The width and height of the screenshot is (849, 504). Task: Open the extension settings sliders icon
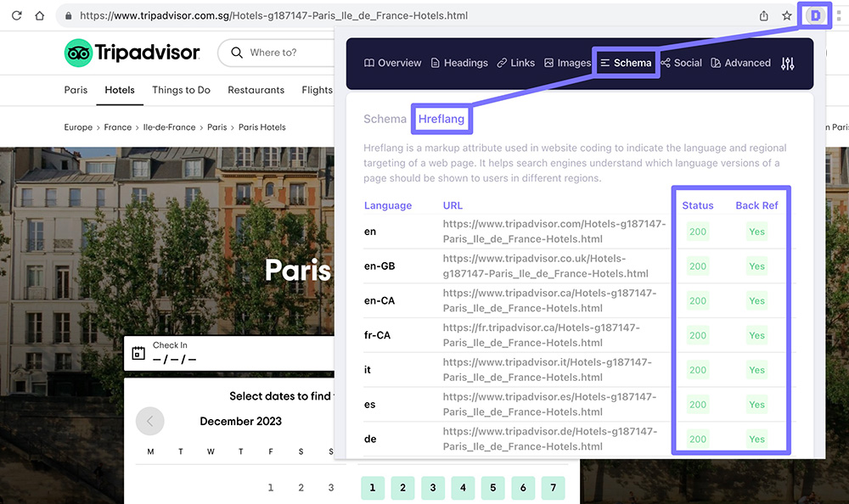[x=787, y=64]
